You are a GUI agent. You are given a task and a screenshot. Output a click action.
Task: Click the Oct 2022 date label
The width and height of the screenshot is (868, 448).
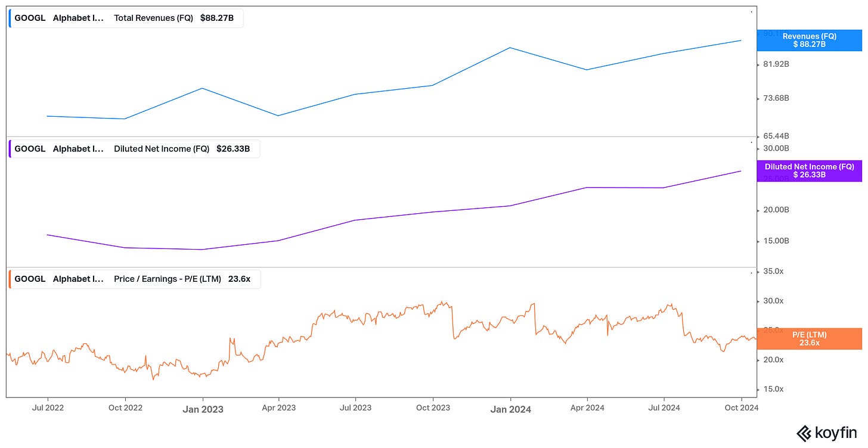tap(125, 408)
